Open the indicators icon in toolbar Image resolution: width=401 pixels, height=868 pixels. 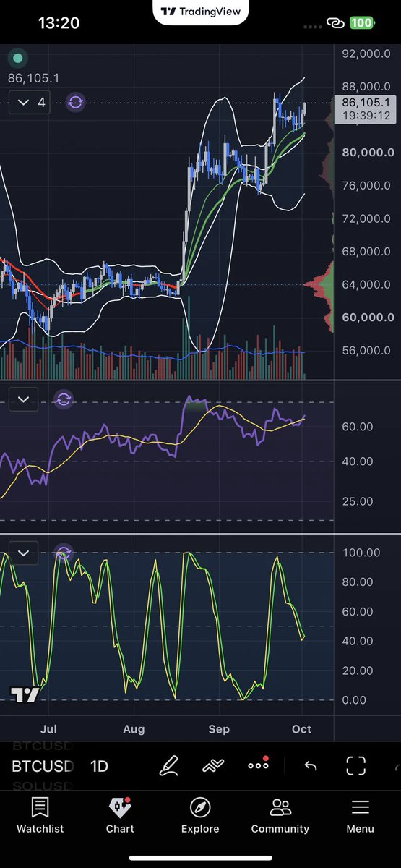click(x=212, y=765)
